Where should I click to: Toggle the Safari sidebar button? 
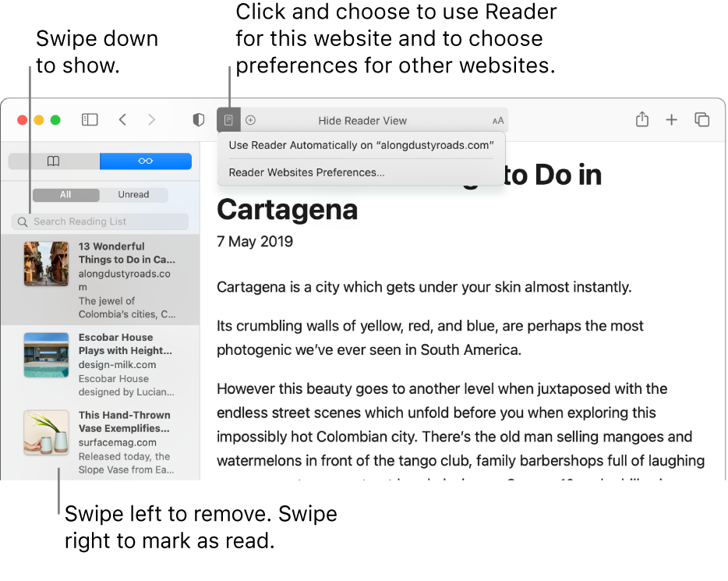[x=90, y=120]
